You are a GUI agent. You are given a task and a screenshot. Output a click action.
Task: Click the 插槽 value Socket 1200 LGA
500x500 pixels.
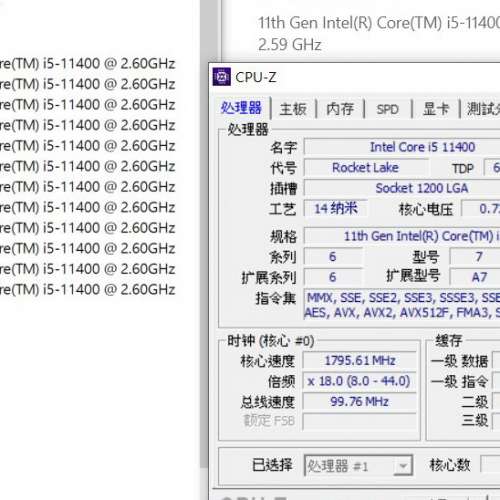(x=402, y=188)
